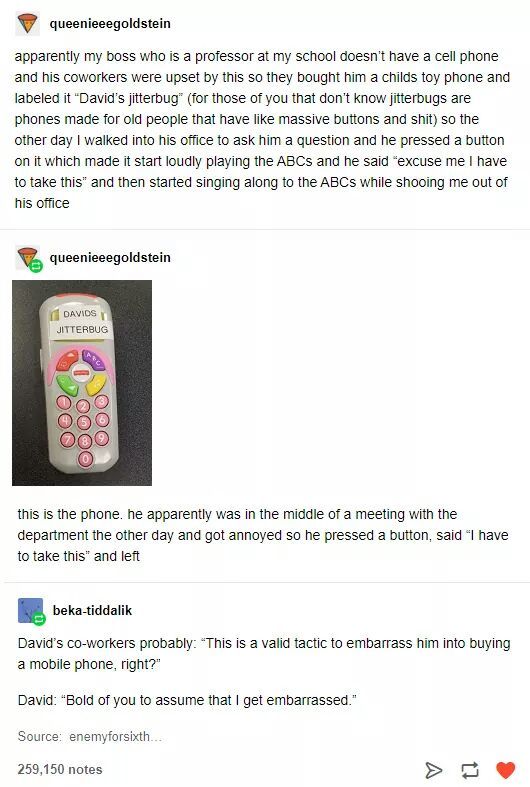Click the 'Bold of you to assume' line
530x787 pixels.
tap(187, 700)
